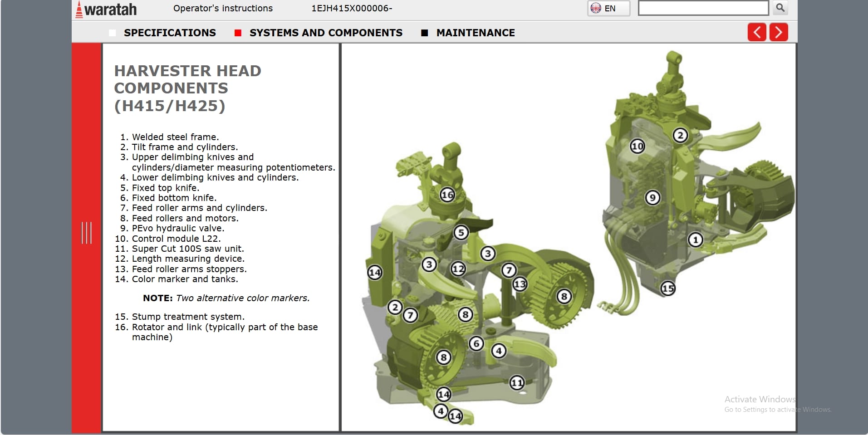This screenshot has height=435, width=868.
Task: Select list item "Feed roller arms and cylinders."
Action: point(200,208)
